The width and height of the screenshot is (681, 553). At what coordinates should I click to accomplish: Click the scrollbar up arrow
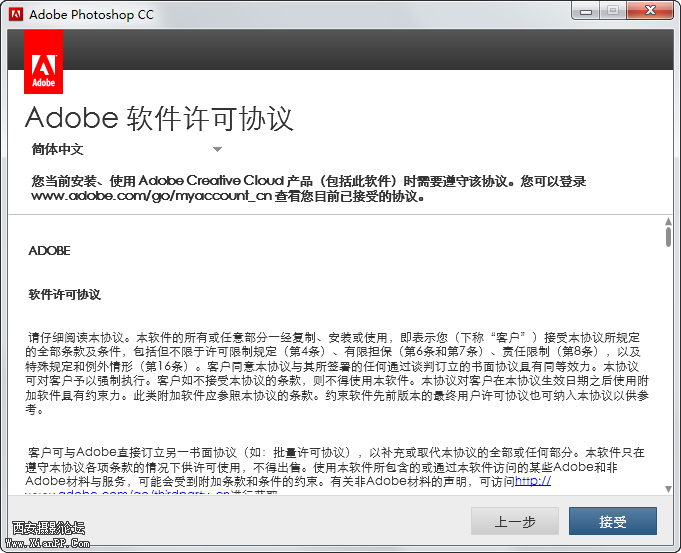tap(667, 220)
